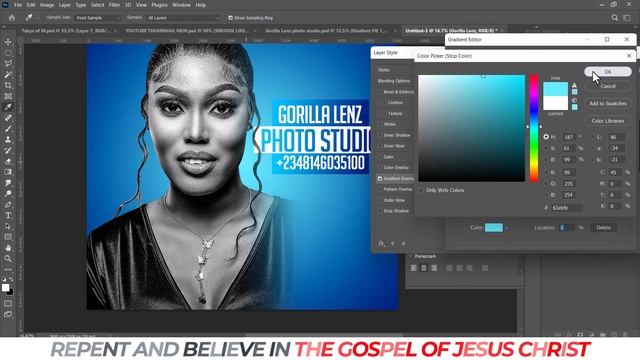640x360 pixels.
Task: Open the Layer menu
Action: (x=64, y=5)
